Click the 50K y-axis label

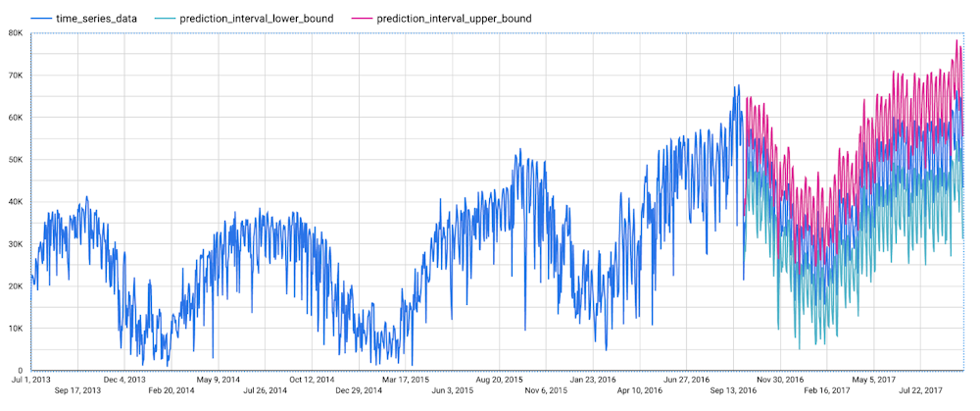(15, 160)
